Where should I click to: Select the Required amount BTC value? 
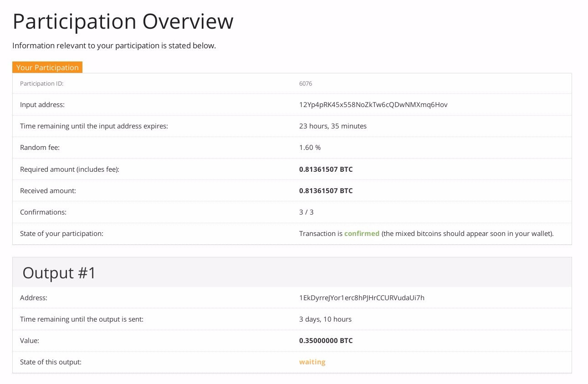[x=326, y=169]
